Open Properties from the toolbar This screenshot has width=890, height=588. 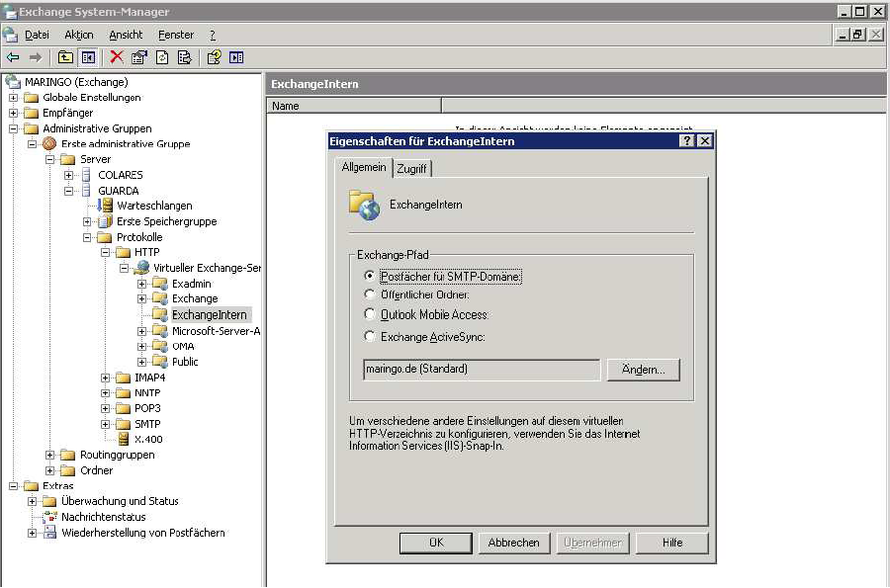click(x=139, y=57)
